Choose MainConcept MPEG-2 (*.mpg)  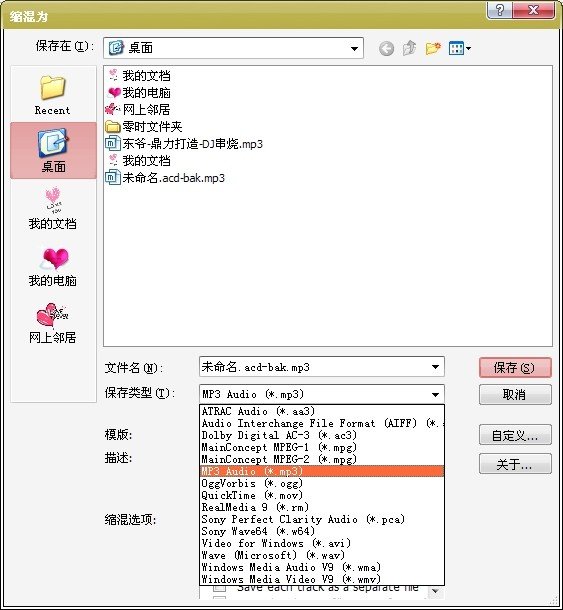click(x=322, y=459)
